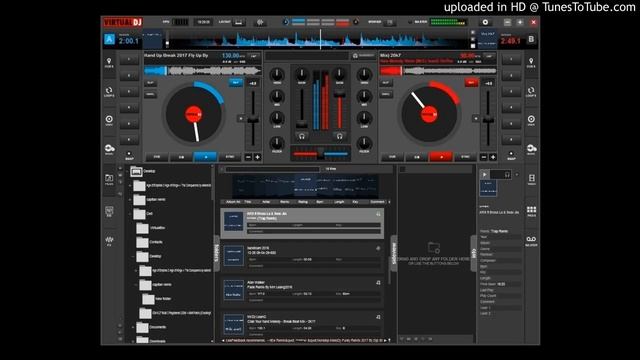Select circular target pad-mode icon on deck B sidebar
This screenshot has height=360, width=640.
point(531,120)
